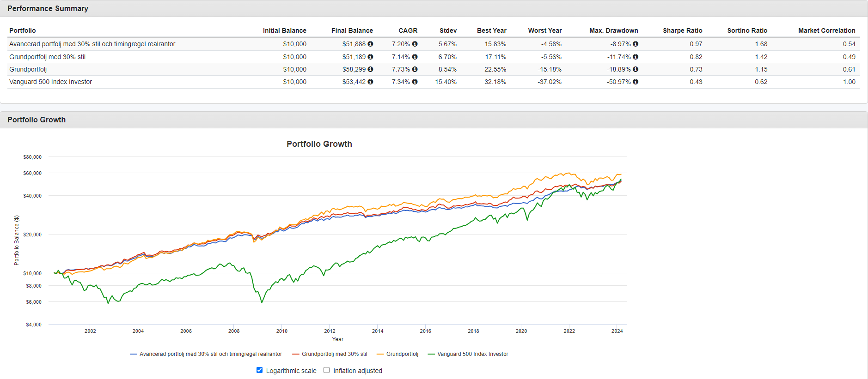Viewport: 868px width, 379px height.
Task: Click info icon beside $51,888 final balance
Action: tap(370, 44)
